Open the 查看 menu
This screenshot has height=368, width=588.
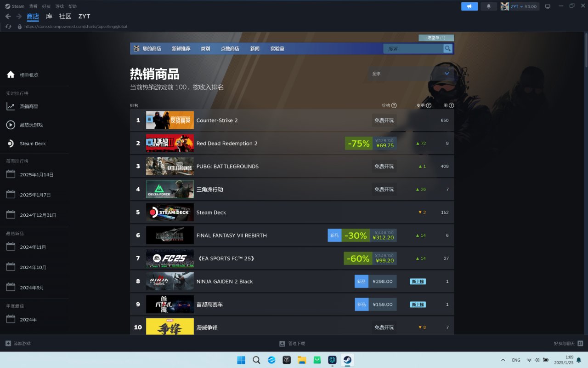(x=33, y=6)
